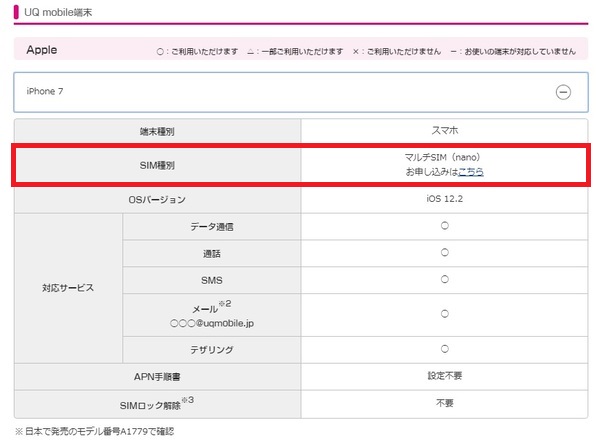Viewport: 600px width, 440px height.
Task: Click the SIMロック解除 ※3 label
Action: (157, 404)
